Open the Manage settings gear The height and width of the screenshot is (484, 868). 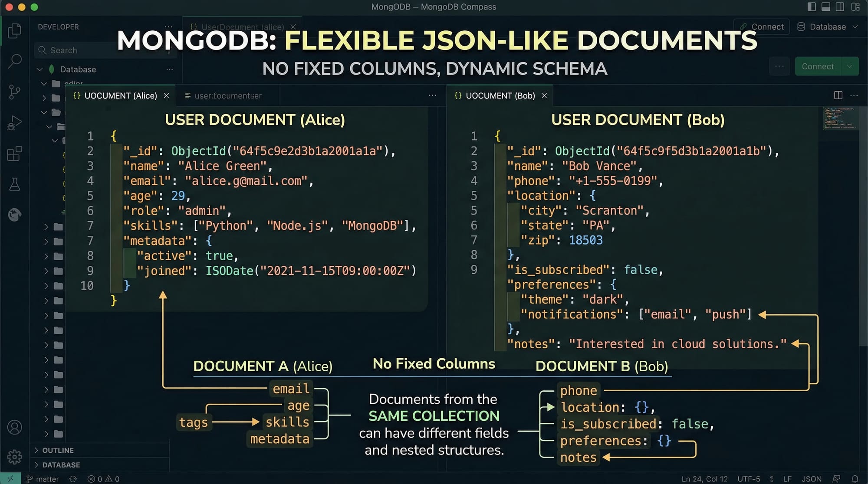[x=15, y=456]
